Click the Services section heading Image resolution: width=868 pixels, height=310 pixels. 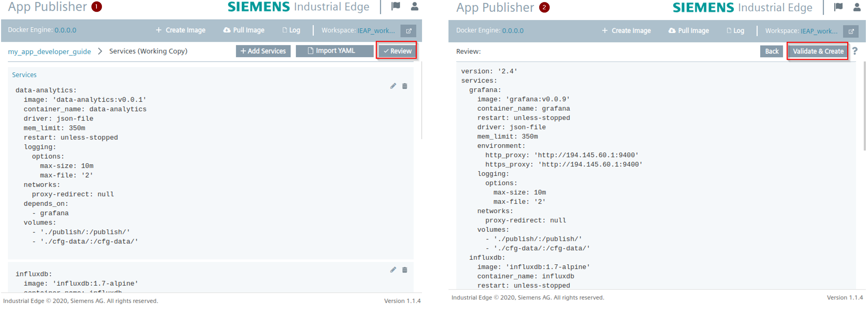24,75
